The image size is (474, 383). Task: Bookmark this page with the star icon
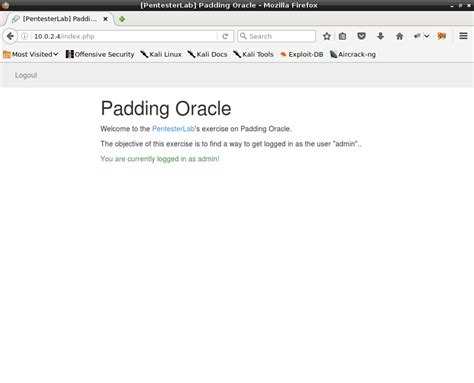tap(327, 36)
